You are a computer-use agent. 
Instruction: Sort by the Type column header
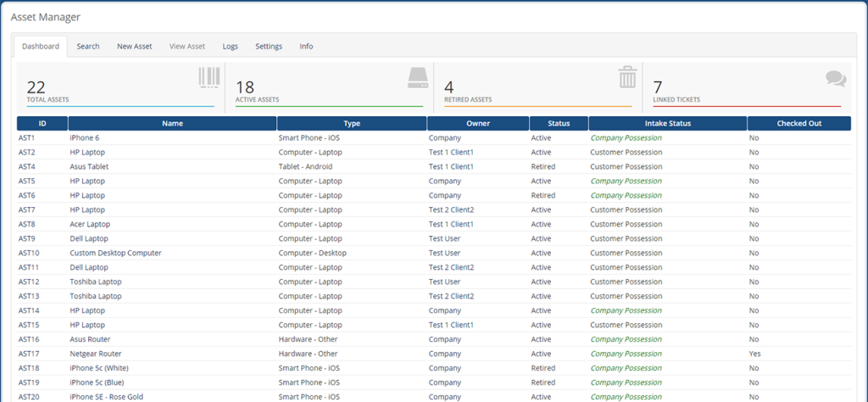(x=352, y=124)
